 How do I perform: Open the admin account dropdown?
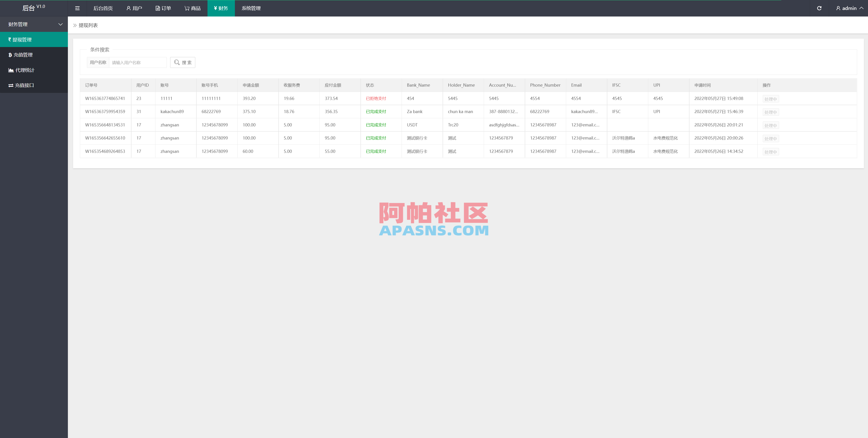849,8
